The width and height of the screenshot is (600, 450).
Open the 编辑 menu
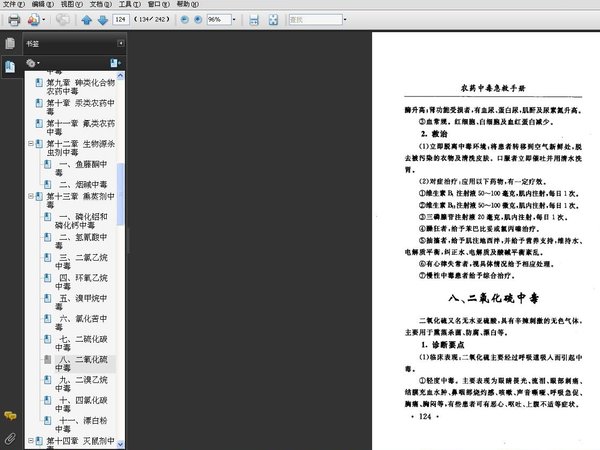click(x=42, y=4)
